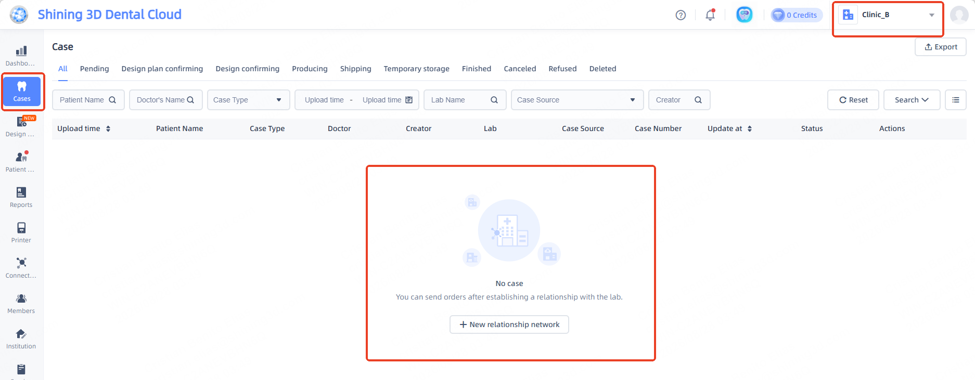Click the Export button
Image resolution: width=975 pixels, height=380 pixels.
coord(940,47)
